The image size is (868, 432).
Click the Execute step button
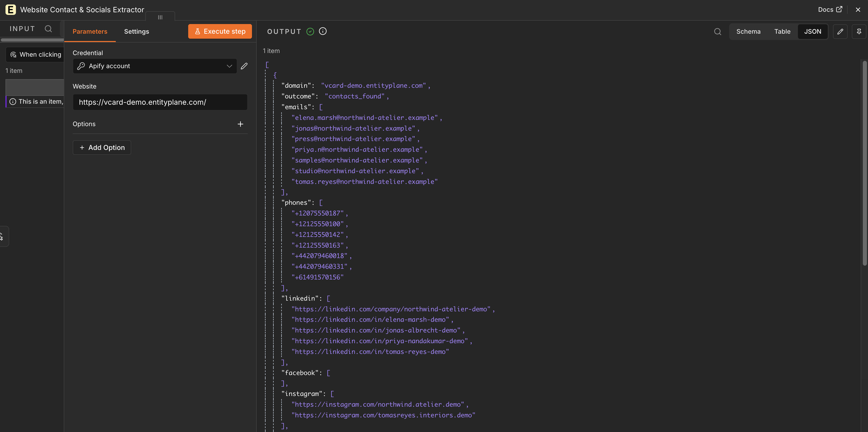pyautogui.click(x=220, y=31)
